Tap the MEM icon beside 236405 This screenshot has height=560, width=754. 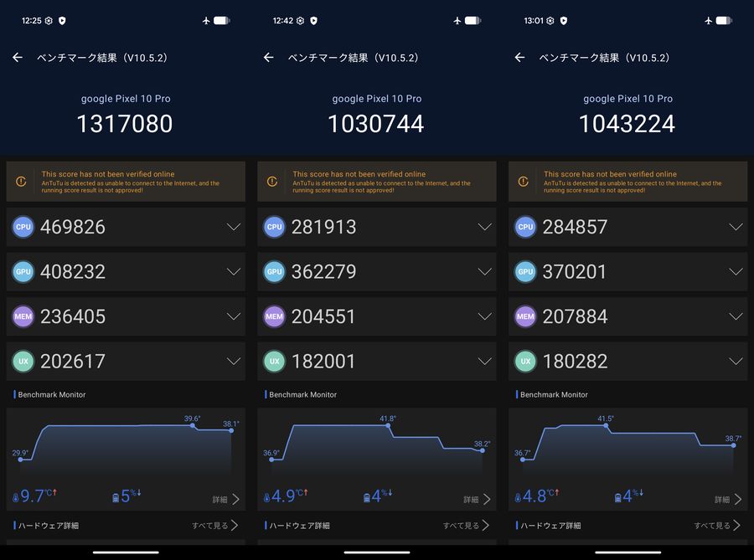point(23,316)
